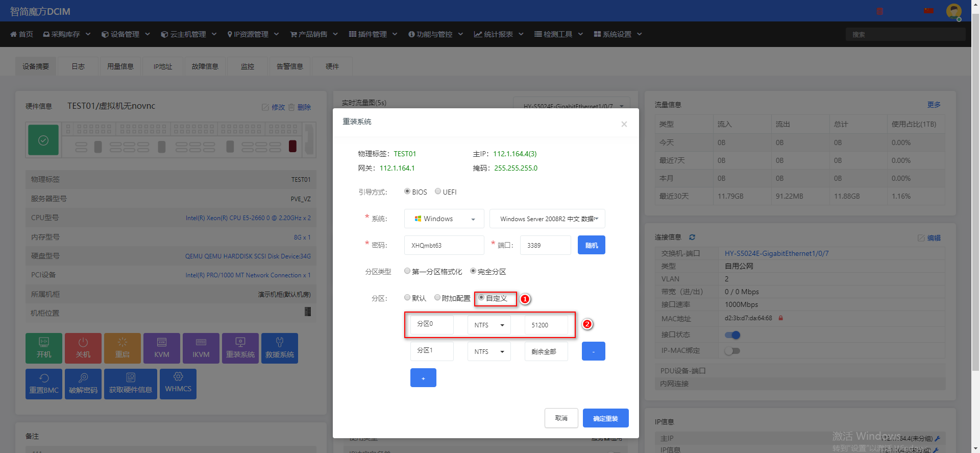Click the KVM console icon button

[x=162, y=348]
